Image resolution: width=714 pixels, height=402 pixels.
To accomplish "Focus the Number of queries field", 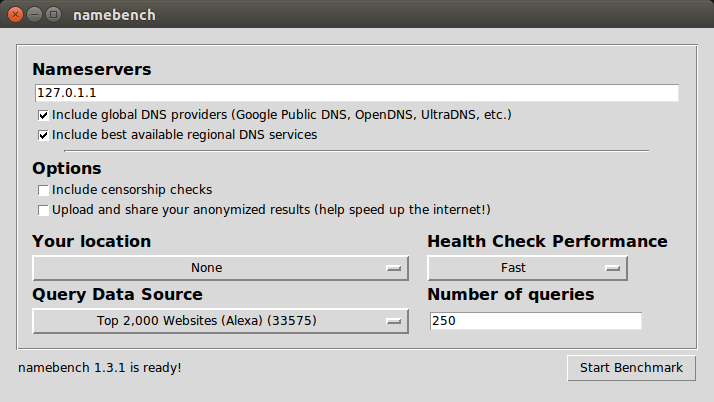I will click(x=535, y=321).
